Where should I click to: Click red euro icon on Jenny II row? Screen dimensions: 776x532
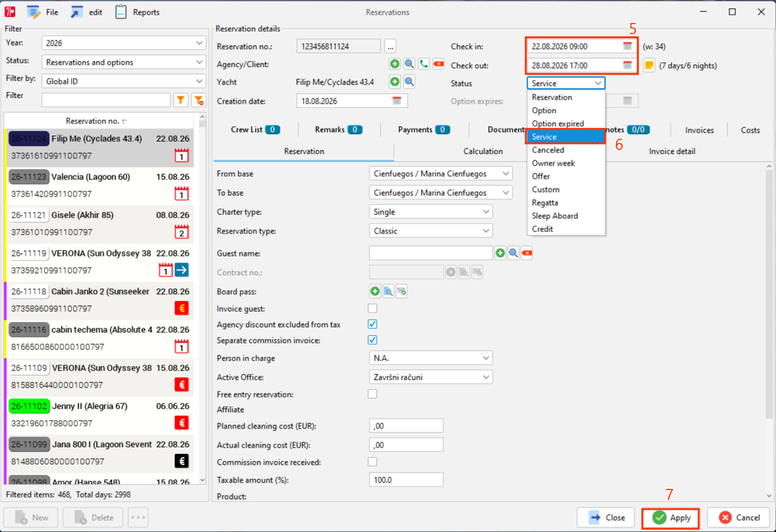[181, 423]
